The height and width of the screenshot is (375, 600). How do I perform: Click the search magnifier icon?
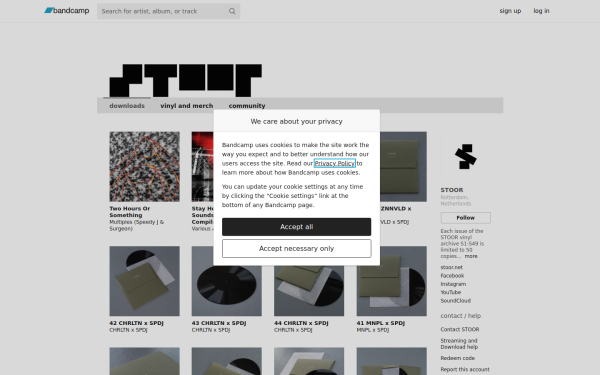[232, 11]
